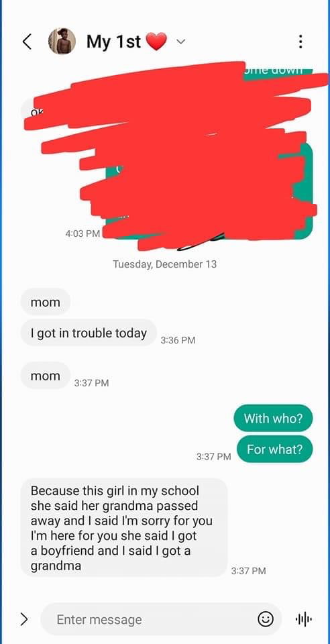Open the three-dot more options menu

tap(301, 42)
